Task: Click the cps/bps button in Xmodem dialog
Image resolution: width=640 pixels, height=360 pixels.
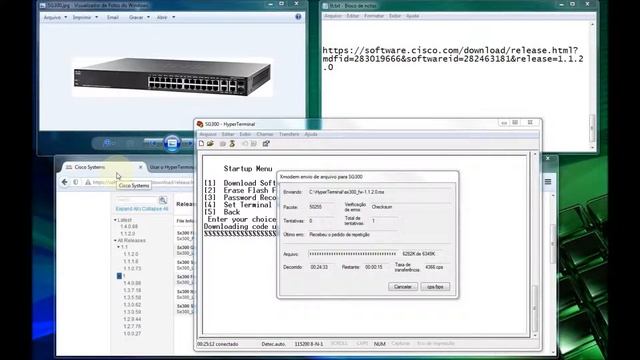Action: point(435,287)
